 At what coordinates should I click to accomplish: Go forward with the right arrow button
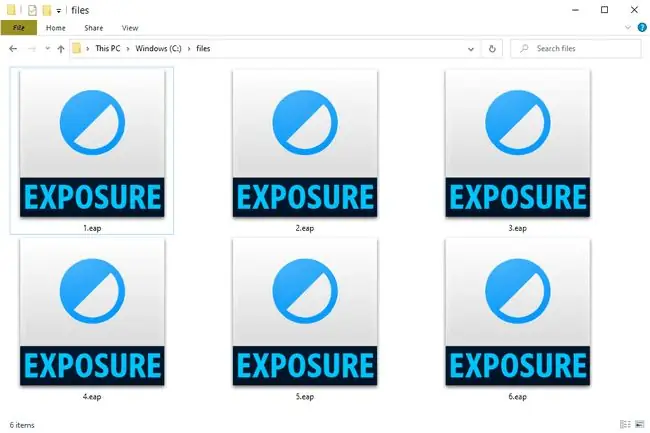(32, 48)
